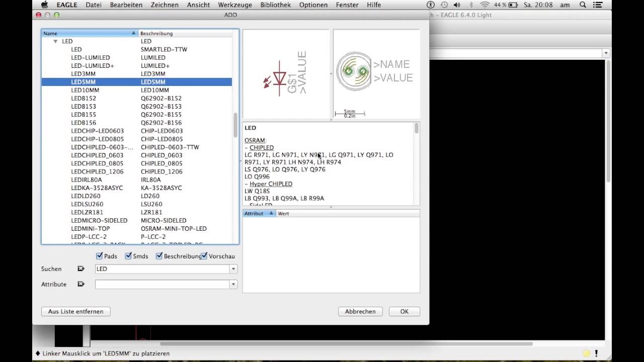Open the Fenster menu
Screen dimensions: 644x362
348,5
